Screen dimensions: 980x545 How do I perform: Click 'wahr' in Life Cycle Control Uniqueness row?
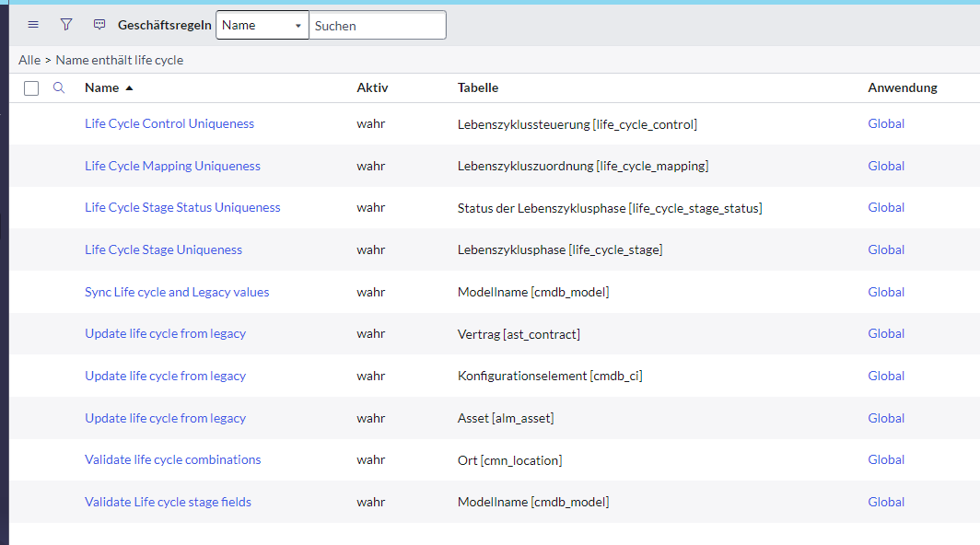click(371, 123)
